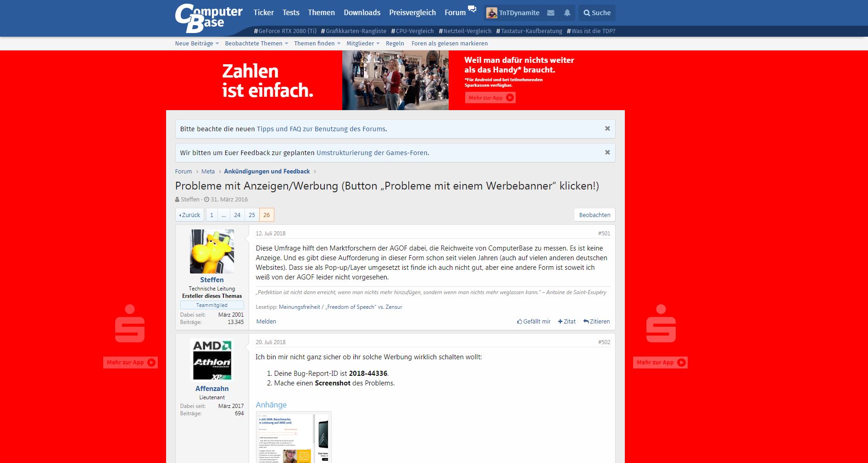Open the Tests menu

[291, 12]
